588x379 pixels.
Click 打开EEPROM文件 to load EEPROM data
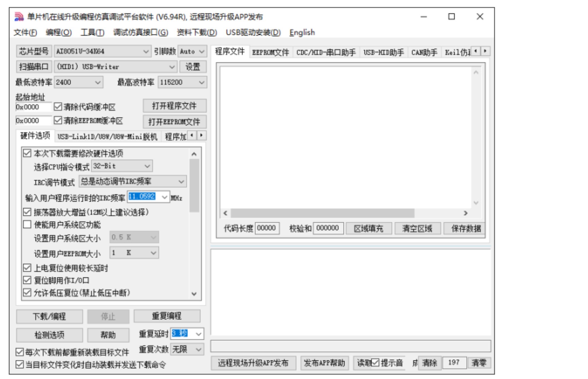click(x=174, y=121)
